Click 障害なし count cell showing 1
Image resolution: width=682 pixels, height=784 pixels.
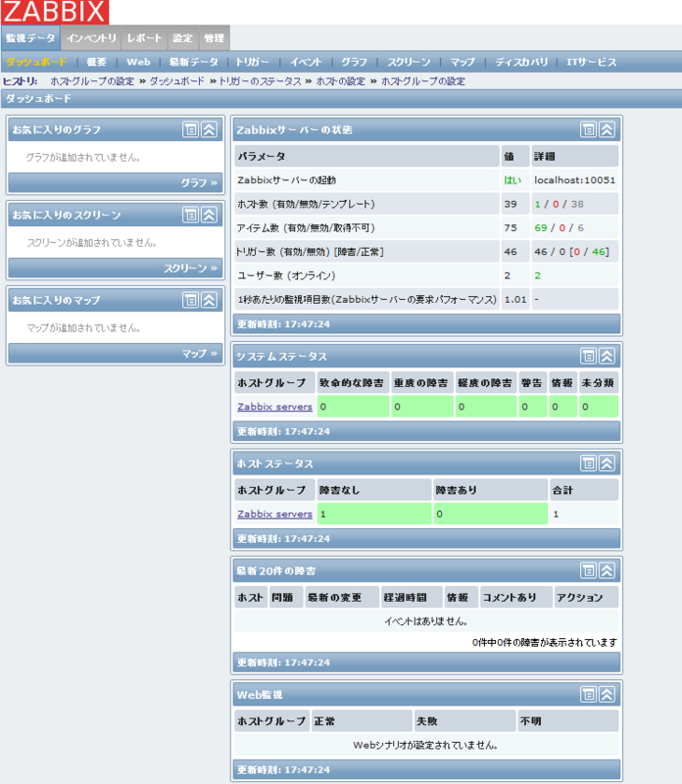coord(374,514)
